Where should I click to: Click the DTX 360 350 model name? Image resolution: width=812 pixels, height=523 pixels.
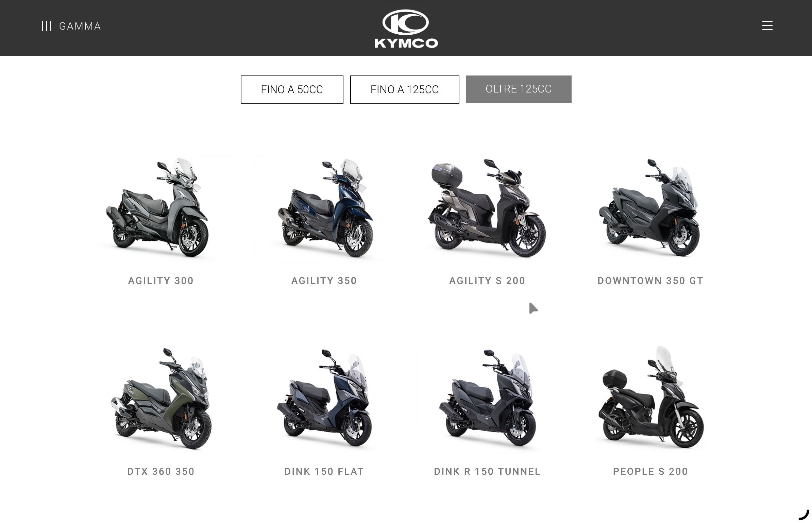point(161,472)
